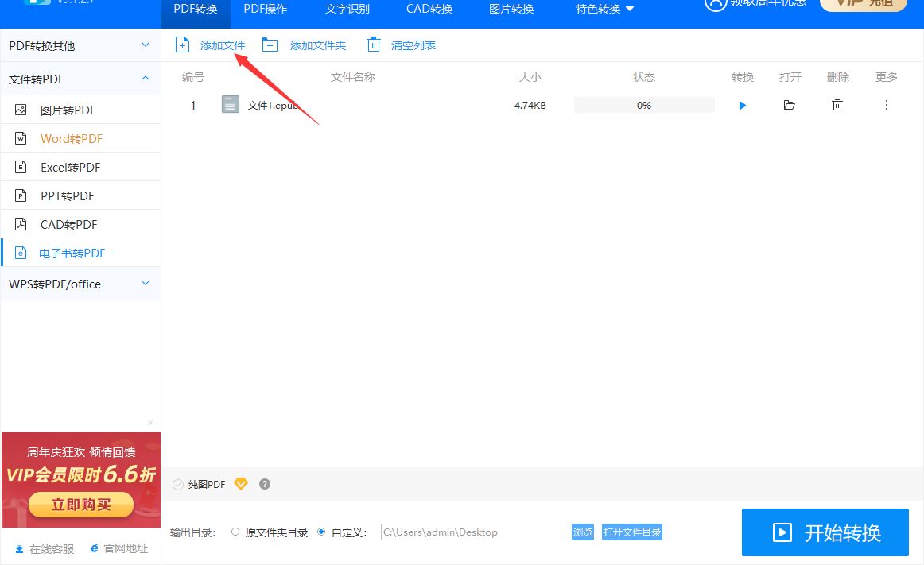Click the 状态 column header
This screenshot has width=924, height=565.
click(x=644, y=77)
